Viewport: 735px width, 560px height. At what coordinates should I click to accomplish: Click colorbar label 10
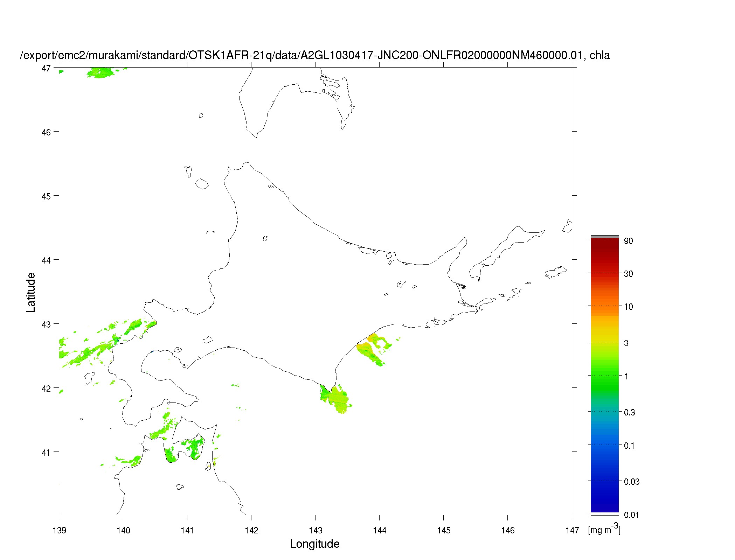coord(629,307)
